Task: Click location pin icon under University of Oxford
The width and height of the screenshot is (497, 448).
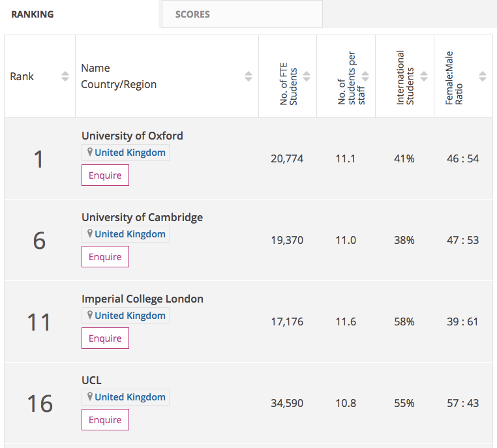Action: pos(90,153)
